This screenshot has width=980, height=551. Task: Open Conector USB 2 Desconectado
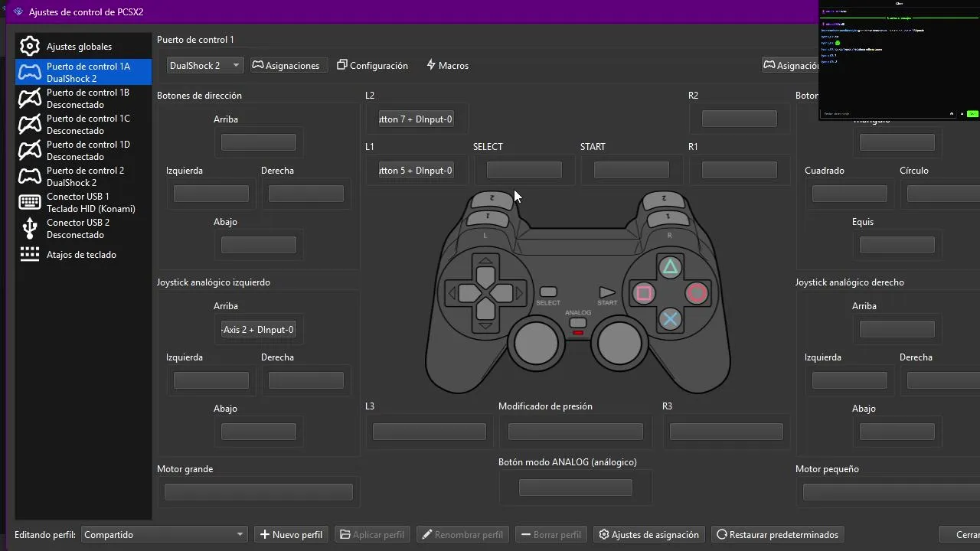click(x=83, y=229)
